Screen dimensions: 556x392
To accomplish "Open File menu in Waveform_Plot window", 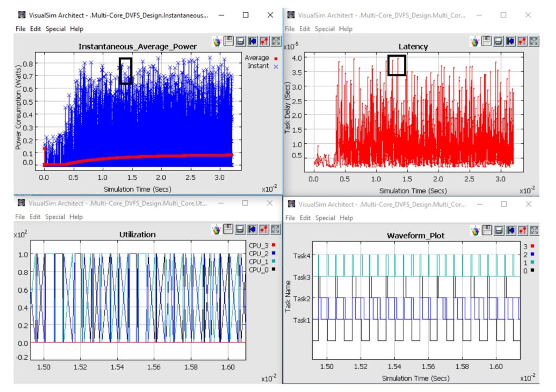I will (x=290, y=218).
